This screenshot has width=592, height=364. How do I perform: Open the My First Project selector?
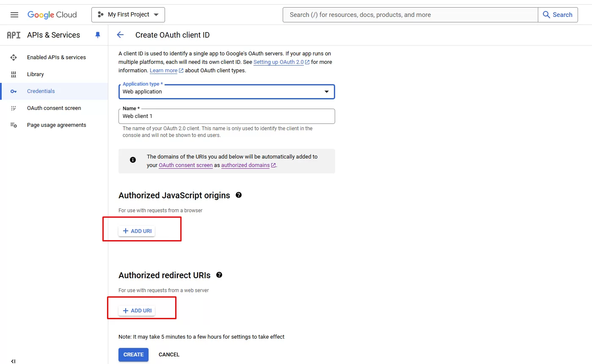[128, 15]
